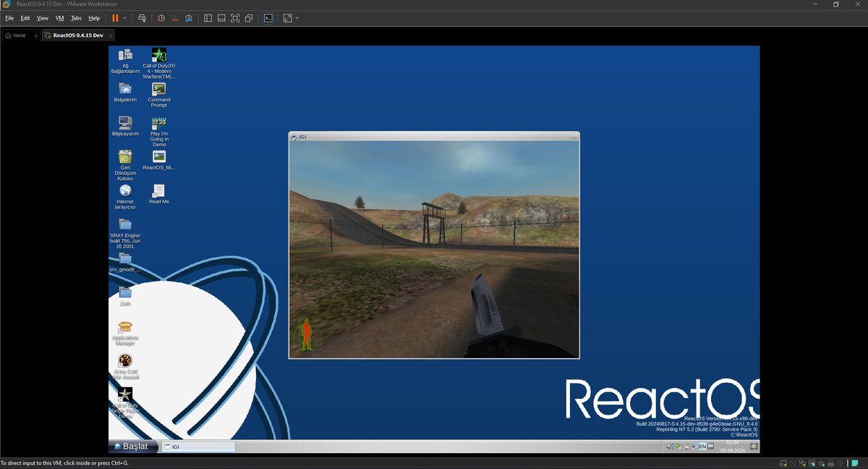Select the XRAY Engine build 756 folder
The image size is (868, 469).
pyautogui.click(x=125, y=233)
